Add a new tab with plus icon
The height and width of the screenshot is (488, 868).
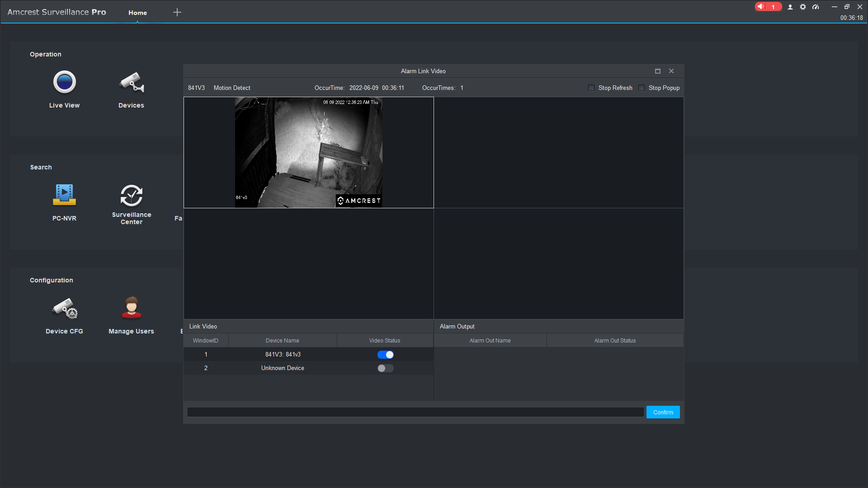(x=177, y=12)
